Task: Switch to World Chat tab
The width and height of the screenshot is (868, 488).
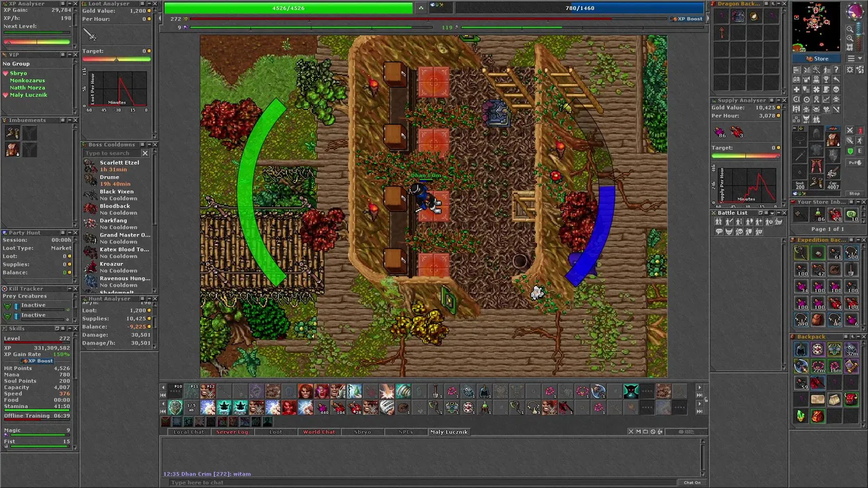Action: click(x=319, y=432)
